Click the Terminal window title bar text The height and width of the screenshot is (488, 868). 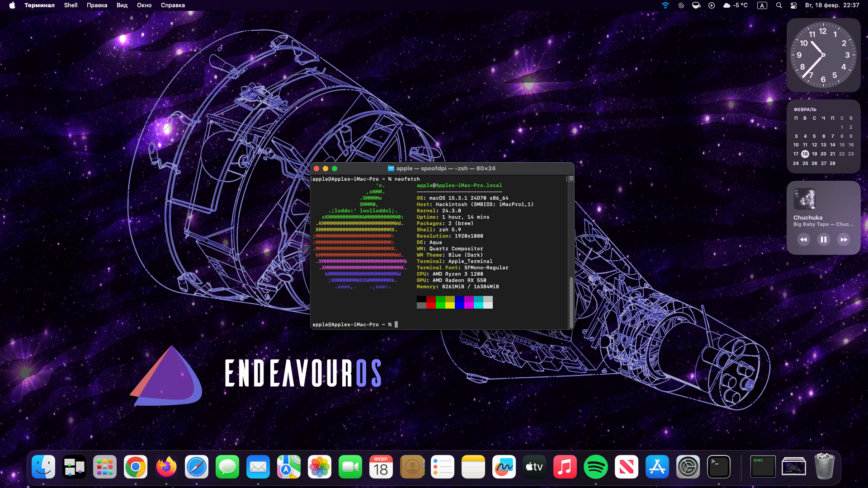[446, 169]
